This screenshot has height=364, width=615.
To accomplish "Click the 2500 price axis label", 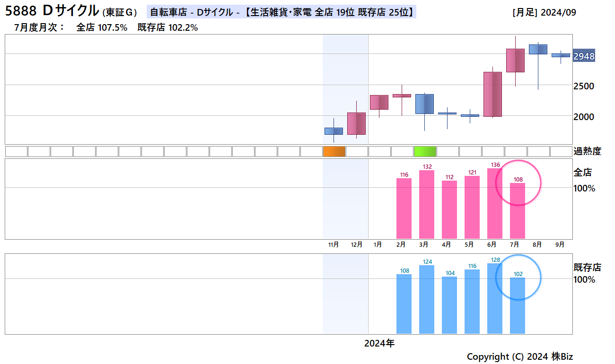I will pos(584,86).
